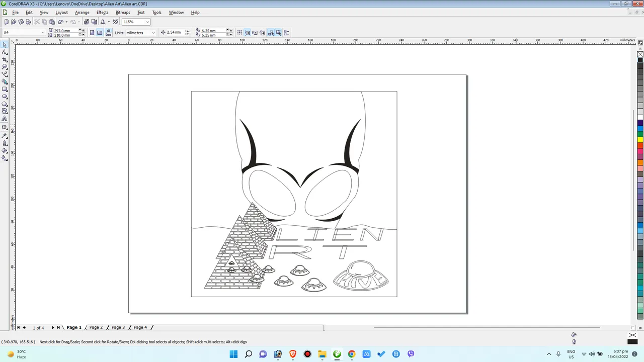Select the Pick tool
This screenshot has width=644, height=362.
[5, 45]
